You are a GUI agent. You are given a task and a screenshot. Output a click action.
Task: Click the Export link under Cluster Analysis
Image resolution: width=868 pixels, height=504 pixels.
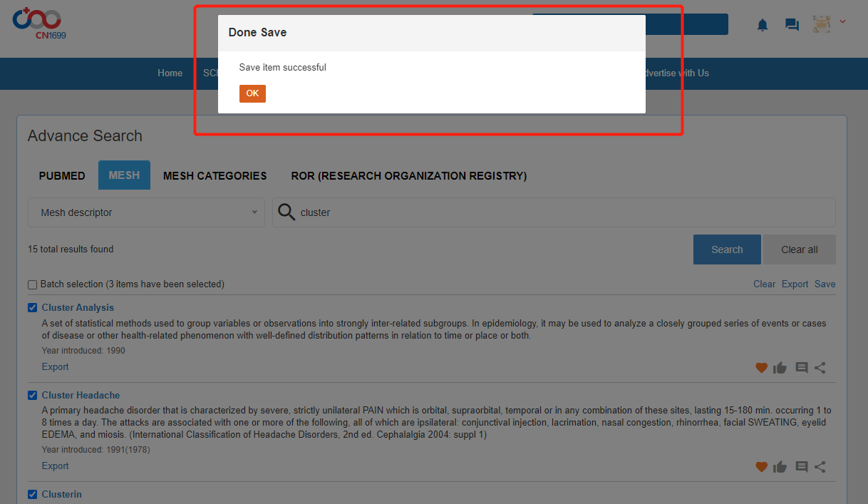pos(55,367)
